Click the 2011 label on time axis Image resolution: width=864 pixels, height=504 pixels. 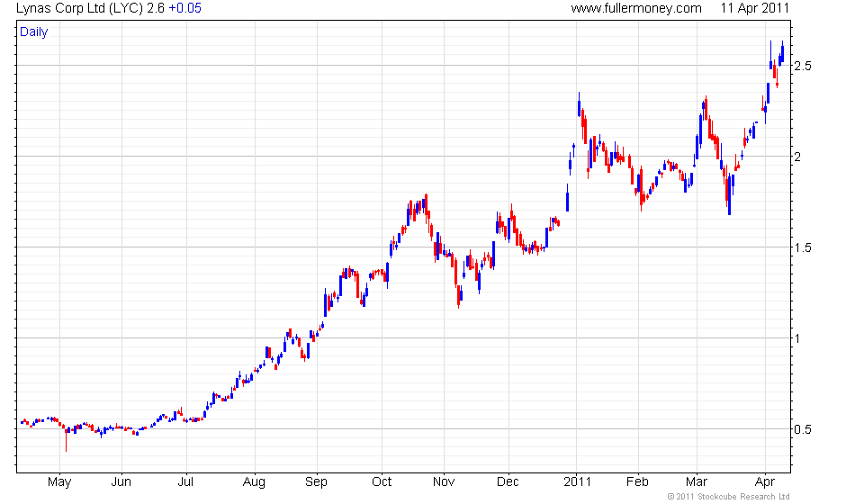click(577, 482)
